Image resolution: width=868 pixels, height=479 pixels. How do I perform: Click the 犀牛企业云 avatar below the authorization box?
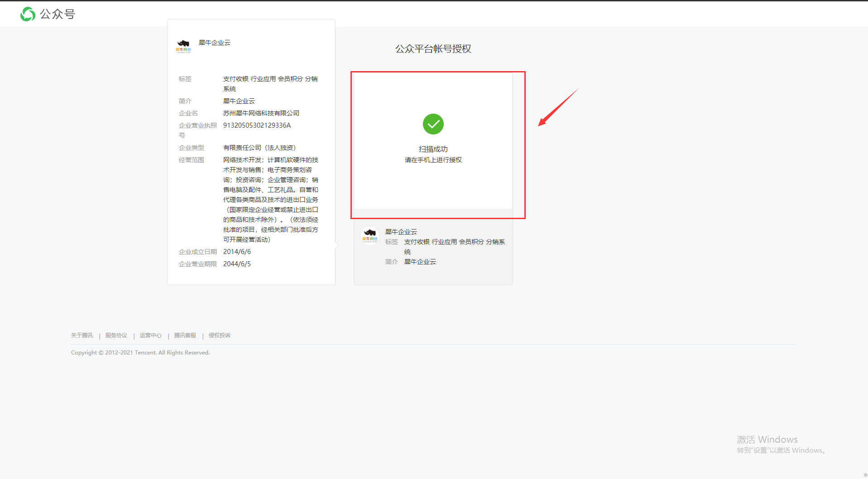(x=370, y=235)
